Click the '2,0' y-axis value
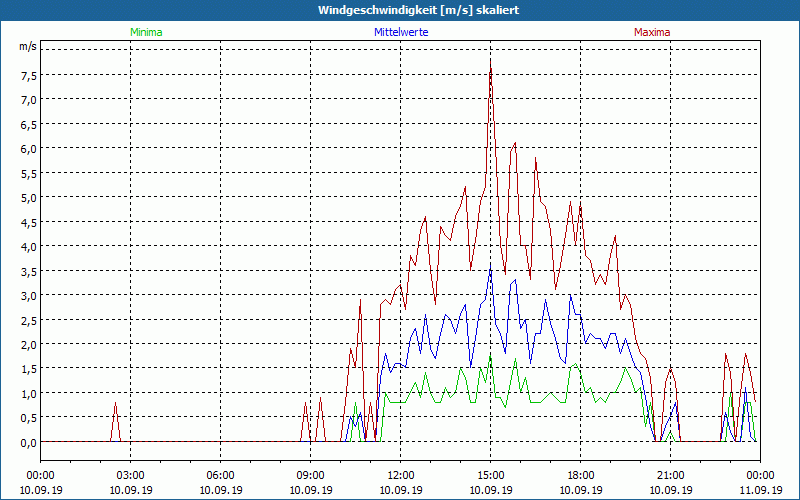The height and width of the screenshot is (500, 800). (x=29, y=345)
